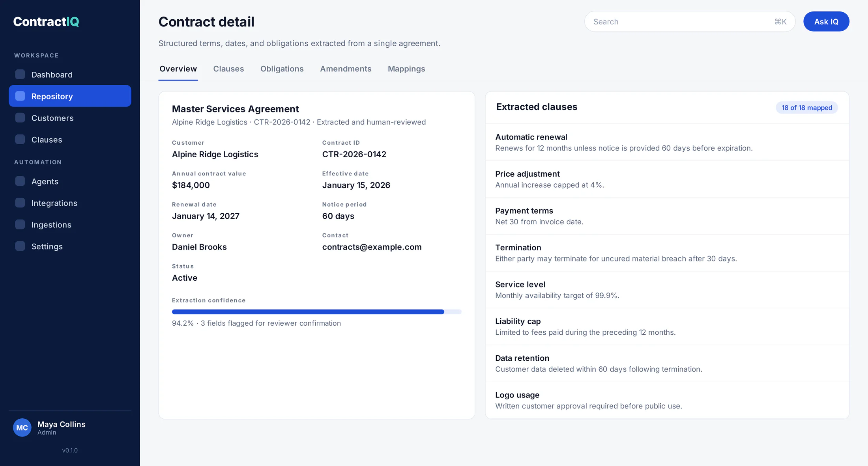The width and height of the screenshot is (868, 466).
Task: Click the Active status value
Action: (x=185, y=278)
